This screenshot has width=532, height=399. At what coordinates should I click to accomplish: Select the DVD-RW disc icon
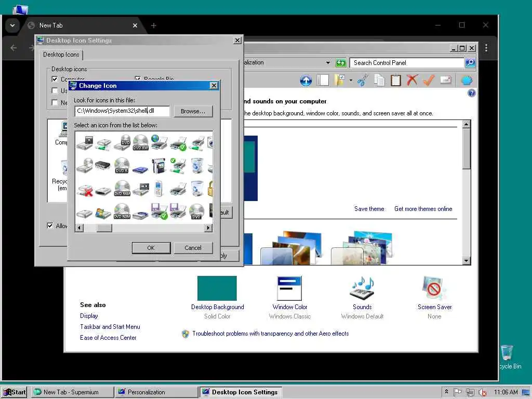[140, 142]
